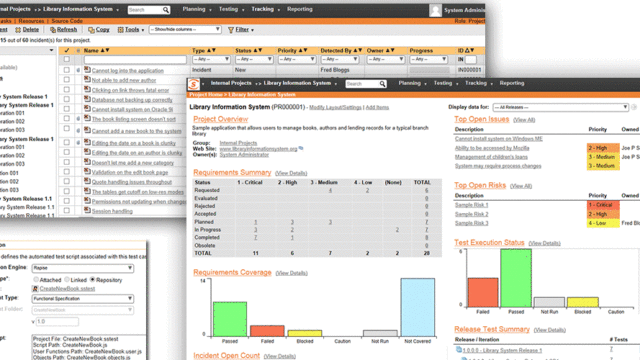Click search magnifier in front window

pyautogui.click(x=382, y=84)
